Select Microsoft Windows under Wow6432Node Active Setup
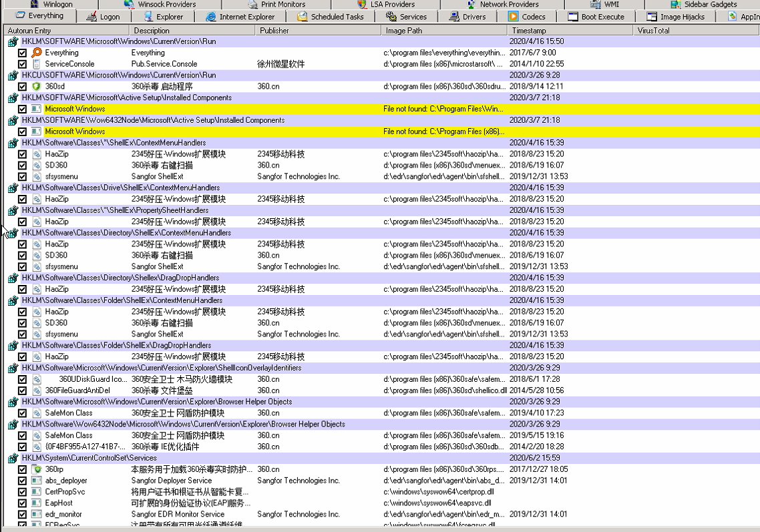 75,131
